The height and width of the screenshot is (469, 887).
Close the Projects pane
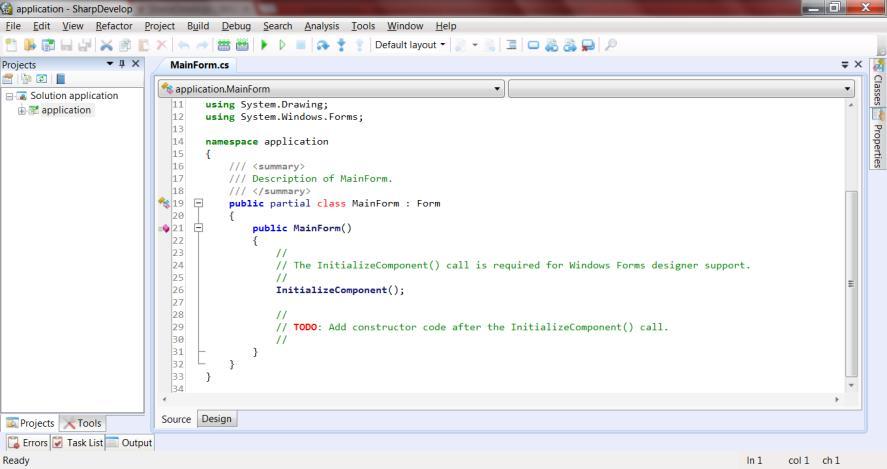point(136,64)
